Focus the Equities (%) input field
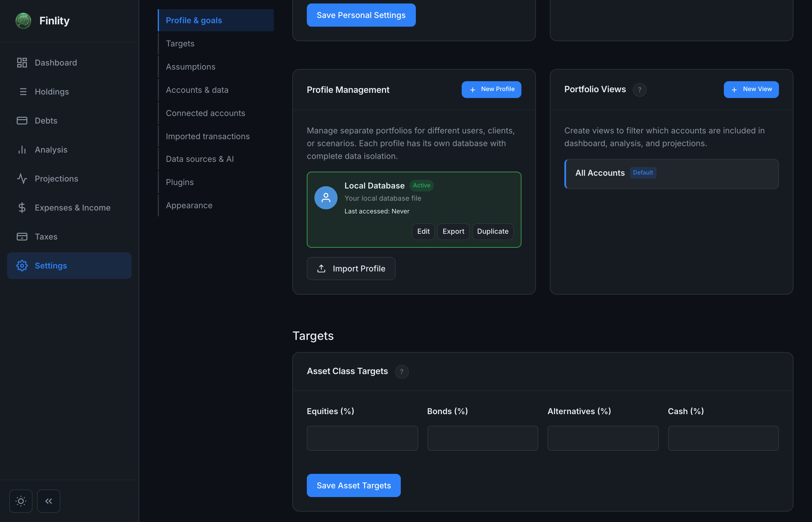The height and width of the screenshot is (522, 812). point(362,438)
